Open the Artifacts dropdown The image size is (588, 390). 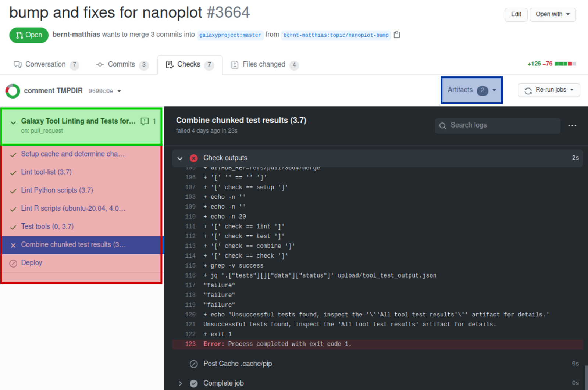click(x=471, y=90)
